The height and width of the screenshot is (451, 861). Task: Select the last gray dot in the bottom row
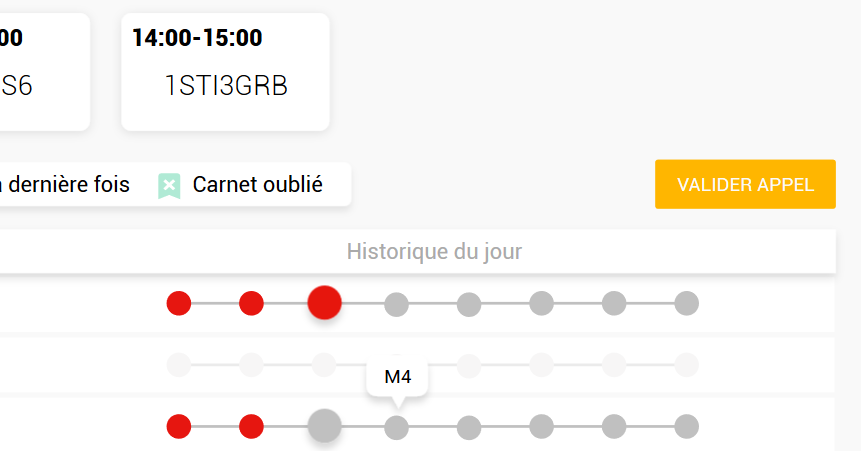(686, 427)
